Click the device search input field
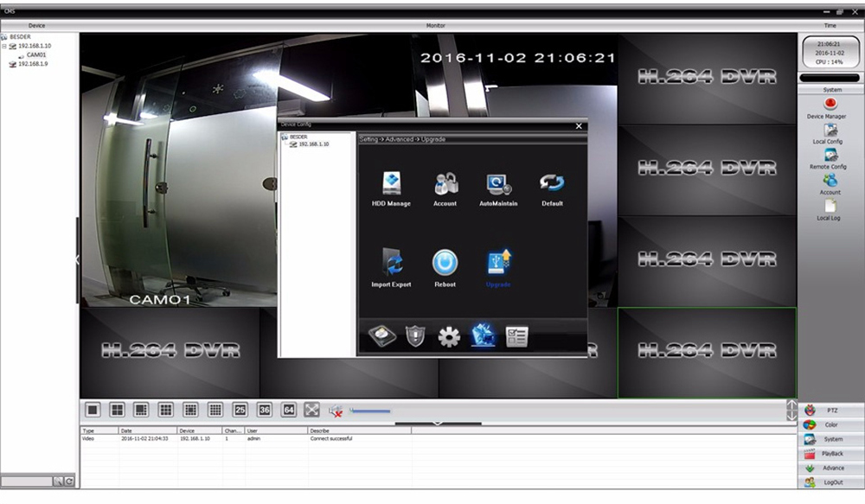Image resolution: width=865 pixels, height=504 pixels. pyautogui.click(x=27, y=482)
